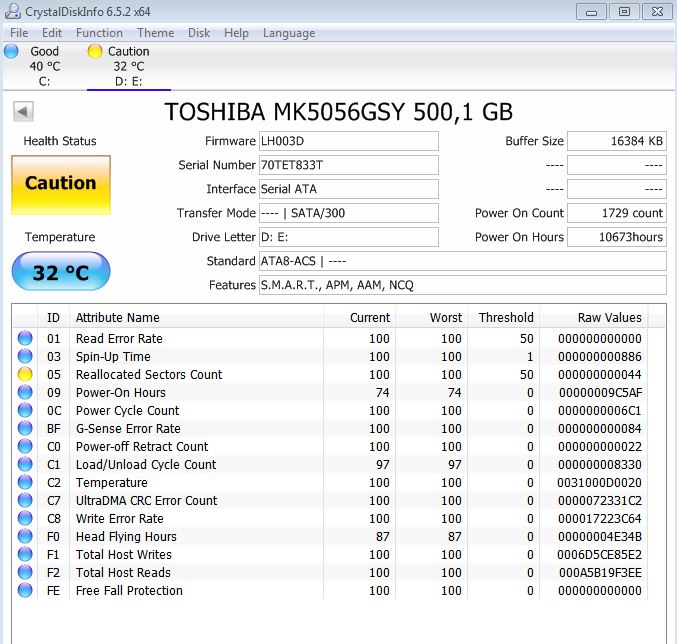677x644 pixels.
Task: Click the Worst column header
Action: coord(431,318)
